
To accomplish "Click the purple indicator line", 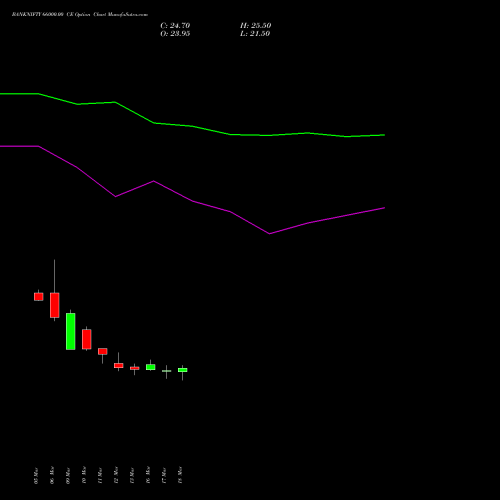I will (192, 201).
